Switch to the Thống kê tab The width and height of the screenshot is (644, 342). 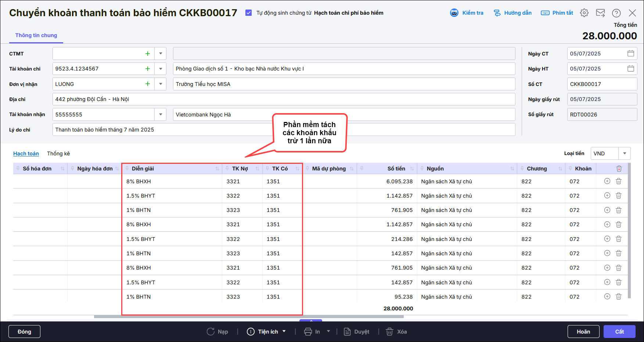pyautogui.click(x=58, y=154)
